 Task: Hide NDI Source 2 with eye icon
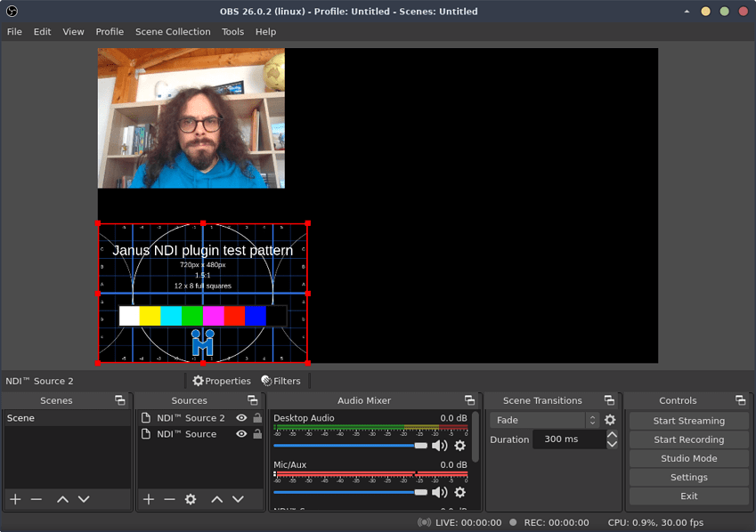click(241, 418)
